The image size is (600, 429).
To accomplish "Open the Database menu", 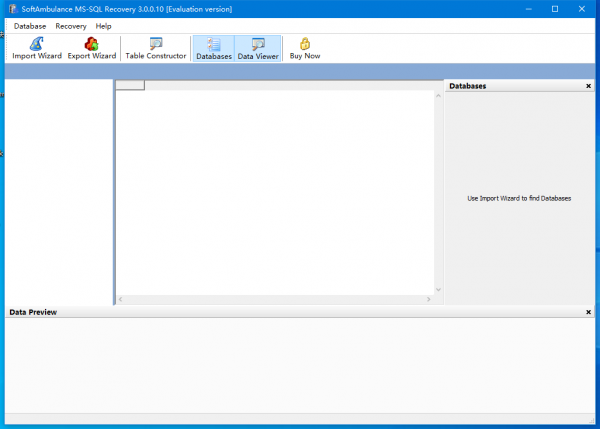I will pyautogui.click(x=30, y=26).
